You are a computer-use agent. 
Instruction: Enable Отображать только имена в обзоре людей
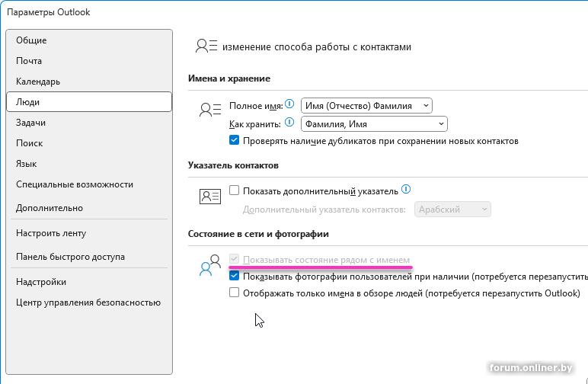click(235, 293)
